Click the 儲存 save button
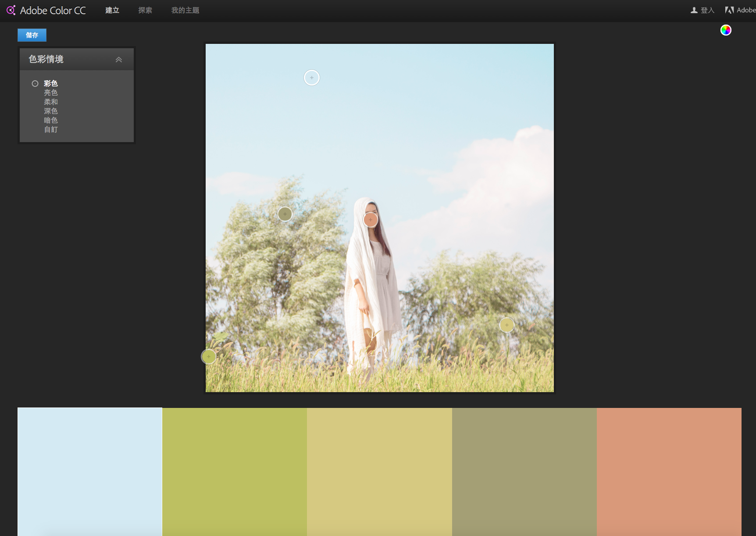The image size is (756, 536). [x=32, y=35]
